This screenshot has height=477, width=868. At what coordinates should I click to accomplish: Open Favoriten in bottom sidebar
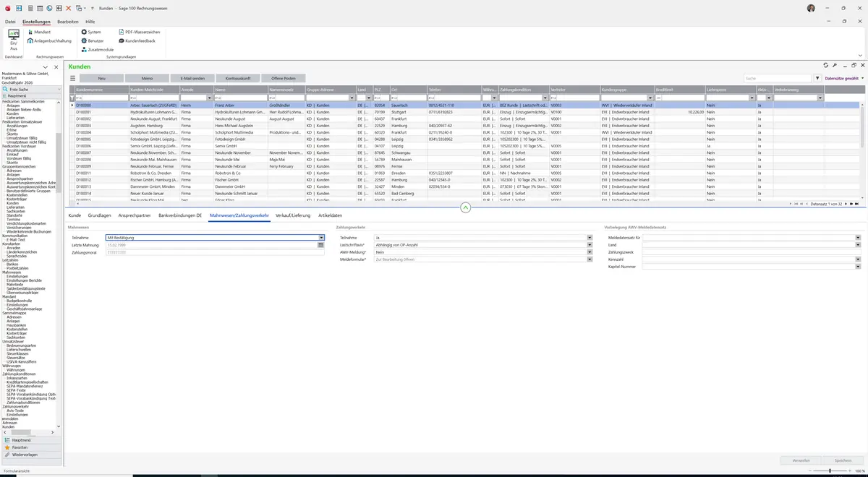point(31,447)
